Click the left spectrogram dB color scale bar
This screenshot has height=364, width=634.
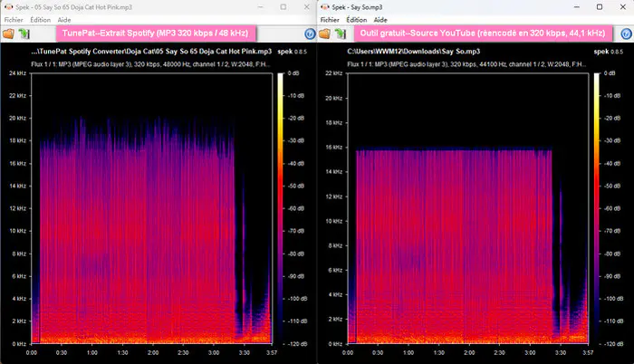pos(281,208)
